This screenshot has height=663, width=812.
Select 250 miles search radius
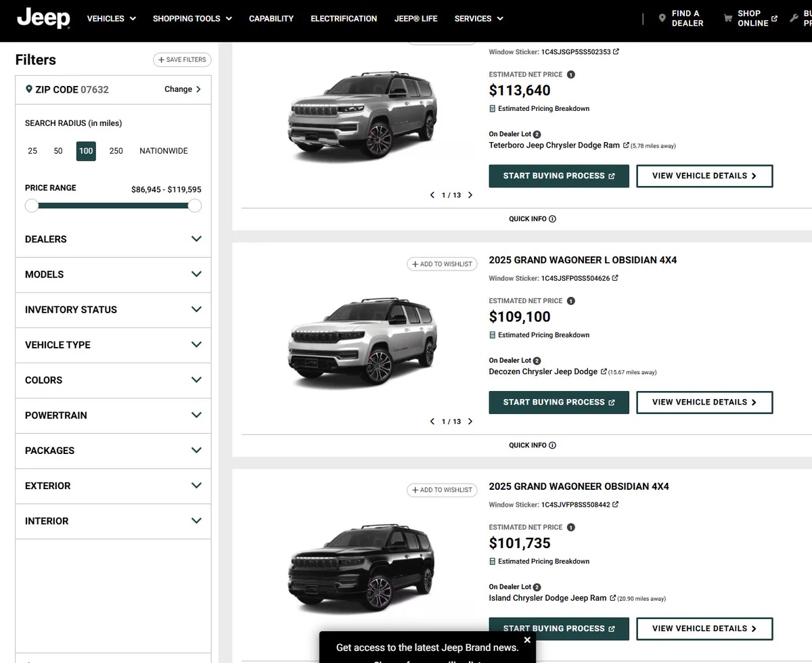point(116,151)
